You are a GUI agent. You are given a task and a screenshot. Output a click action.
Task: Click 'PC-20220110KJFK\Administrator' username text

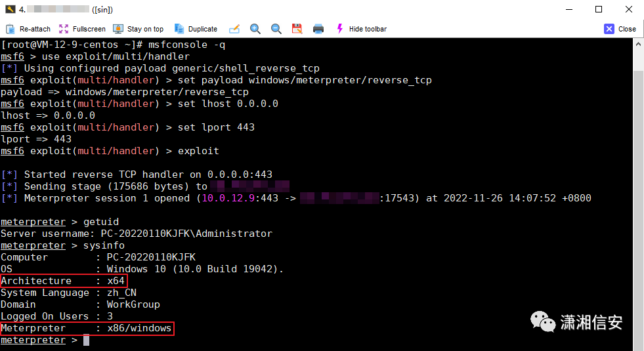[186, 234]
